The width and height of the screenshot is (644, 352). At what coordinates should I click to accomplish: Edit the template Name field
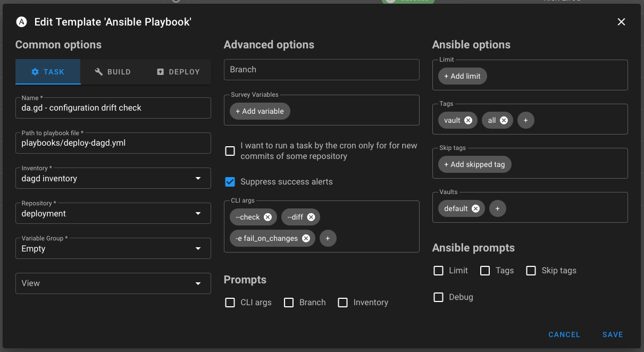coord(113,108)
